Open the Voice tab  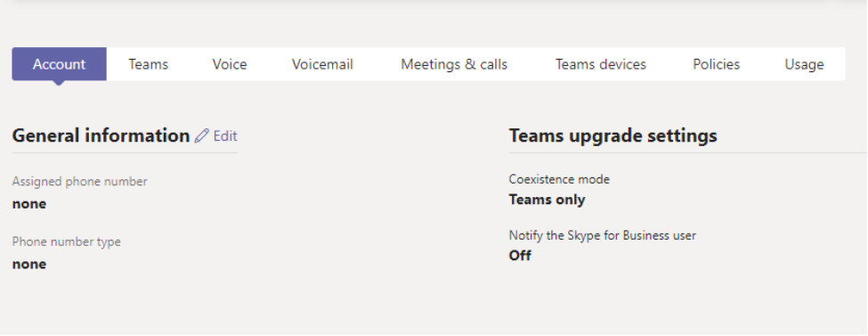(x=230, y=64)
